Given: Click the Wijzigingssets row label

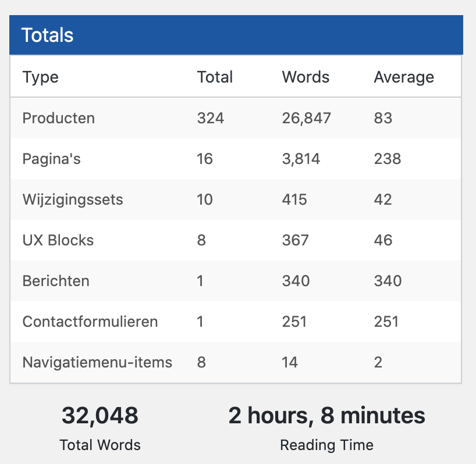Looking at the screenshot, I should (73, 199).
